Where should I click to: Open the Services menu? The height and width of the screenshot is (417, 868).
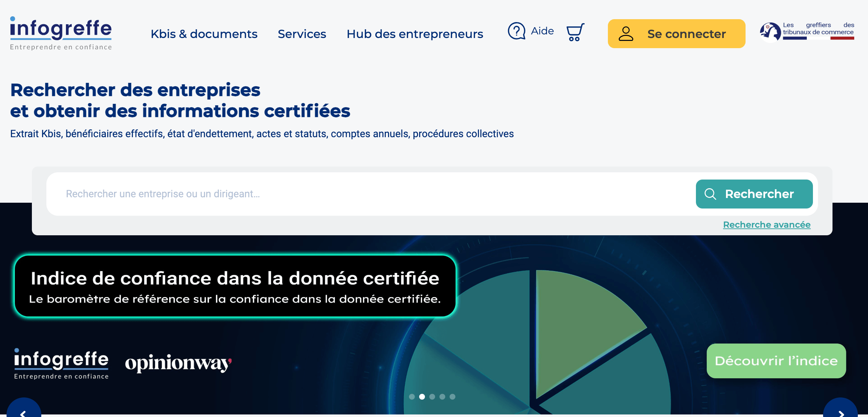pos(302,34)
